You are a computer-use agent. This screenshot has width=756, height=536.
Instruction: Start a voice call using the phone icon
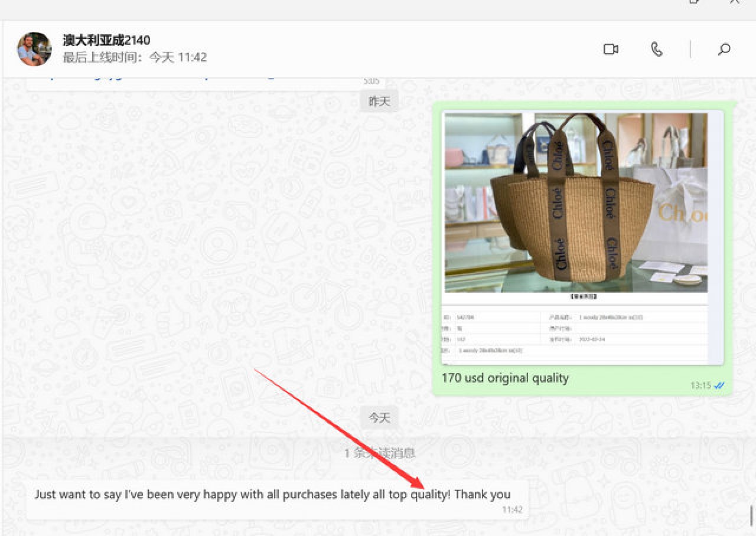click(x=656, y=50)
